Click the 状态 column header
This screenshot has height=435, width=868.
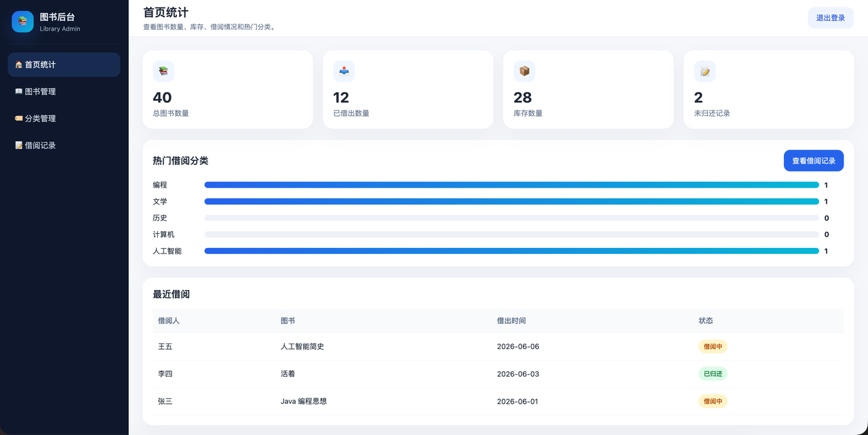tap(706, 320)
